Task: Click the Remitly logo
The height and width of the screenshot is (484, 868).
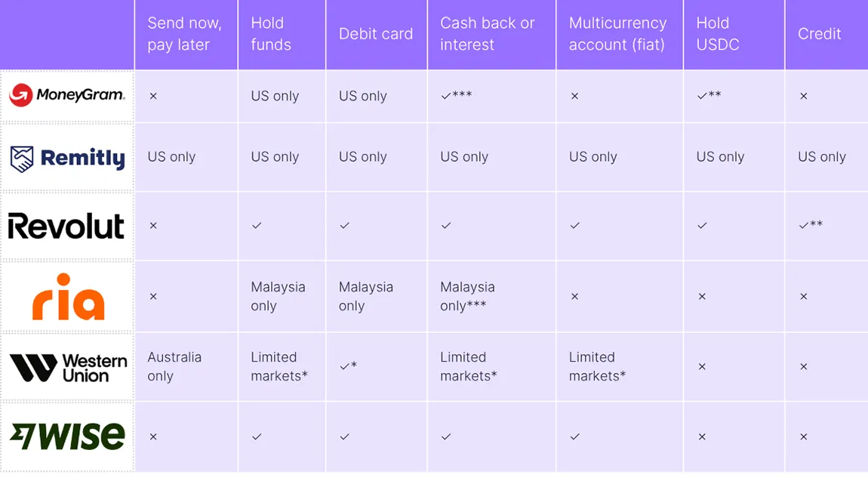Action: pos(67,158)
